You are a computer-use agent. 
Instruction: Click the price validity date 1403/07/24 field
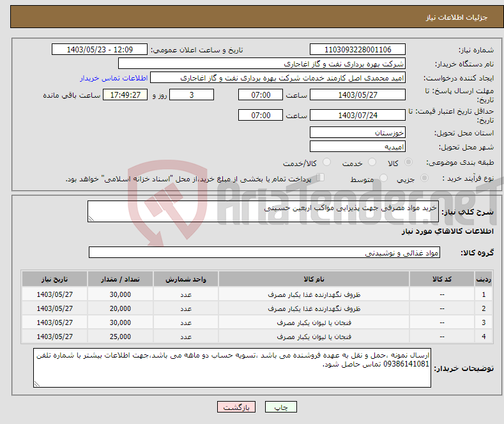(x=358, y=115)
